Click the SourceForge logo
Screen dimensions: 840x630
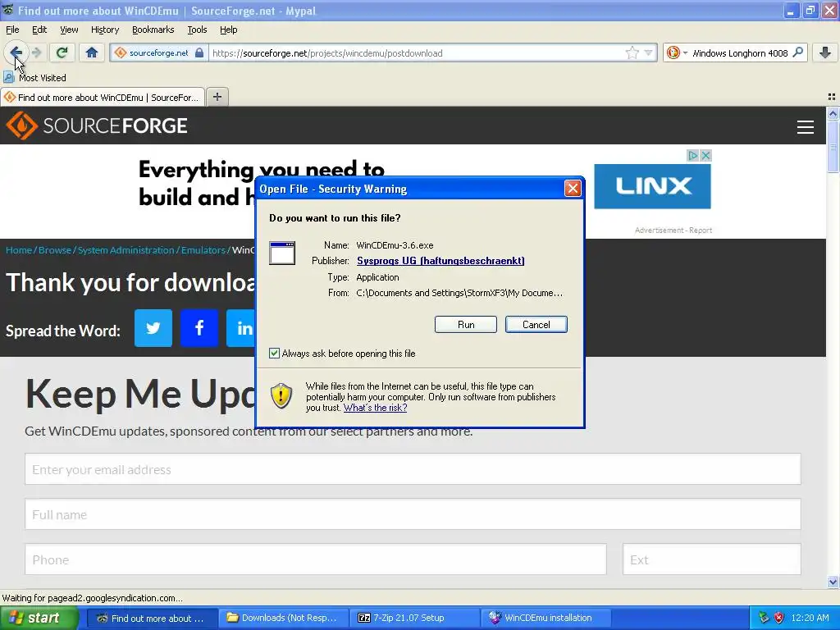click(97, 126)
